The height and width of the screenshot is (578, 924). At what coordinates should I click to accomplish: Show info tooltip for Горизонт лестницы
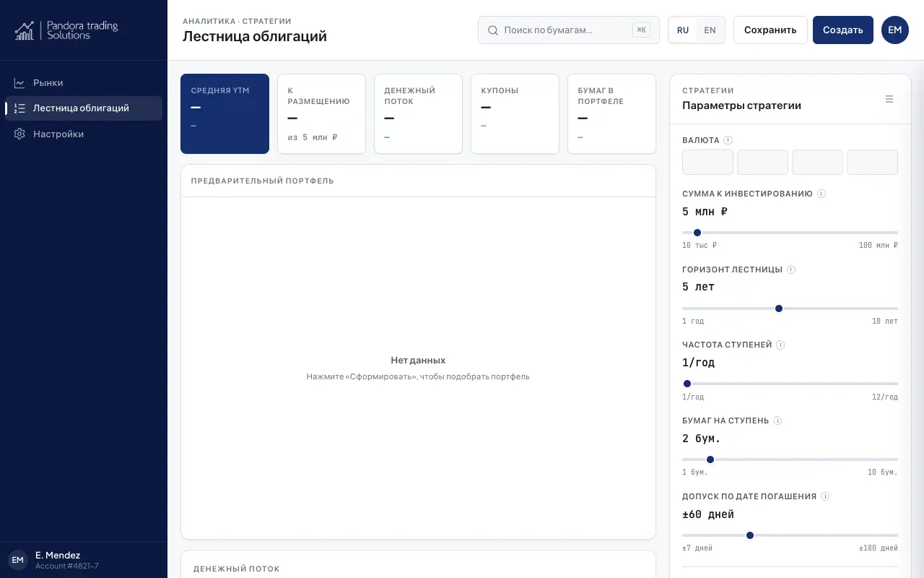point(791,269)
